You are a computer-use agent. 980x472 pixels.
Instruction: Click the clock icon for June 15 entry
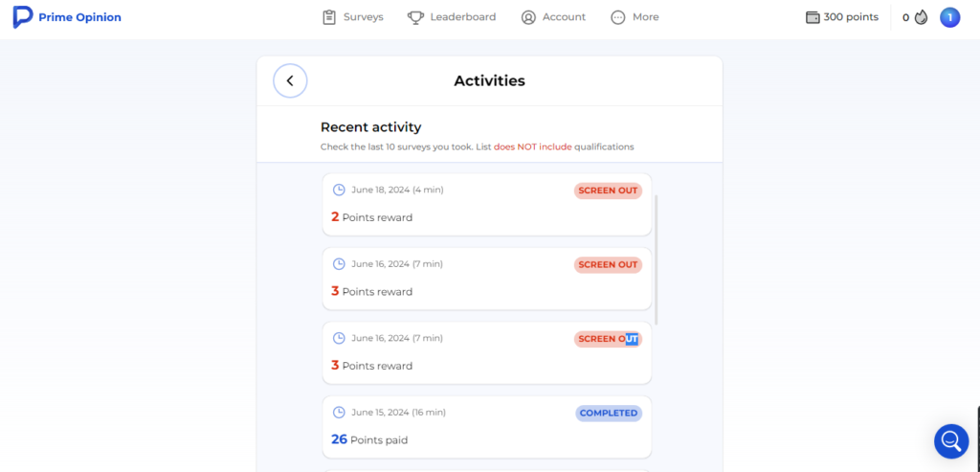click(x=338, y=412)
